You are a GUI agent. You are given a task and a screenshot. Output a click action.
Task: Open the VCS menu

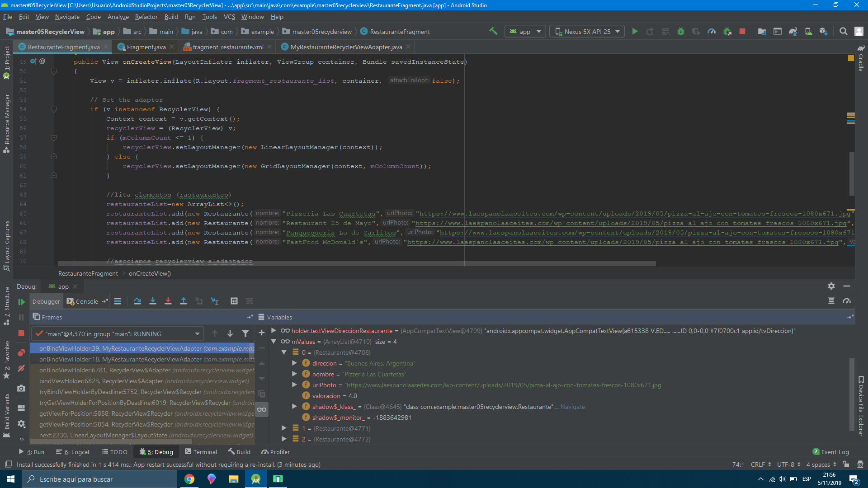pyautogui.click(x=229, y=17)
